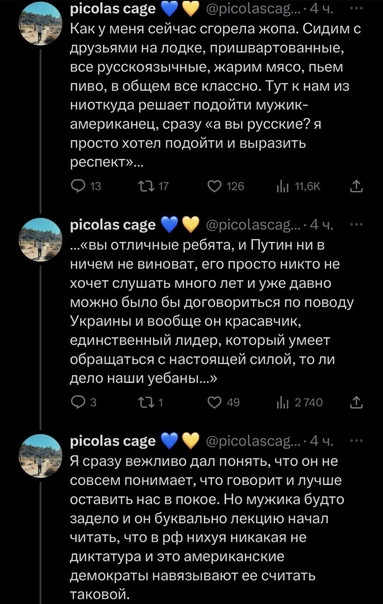Open picolas cage name on first tweet
Screen dimensions: 383x604
click(113, 9)
